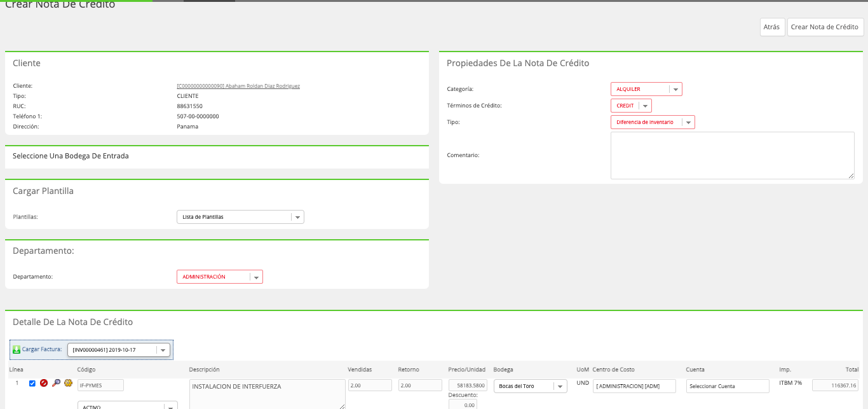Expand the Bocas del Toro bodega dropdown
868x409 pixels.
(x=531, y=386)
